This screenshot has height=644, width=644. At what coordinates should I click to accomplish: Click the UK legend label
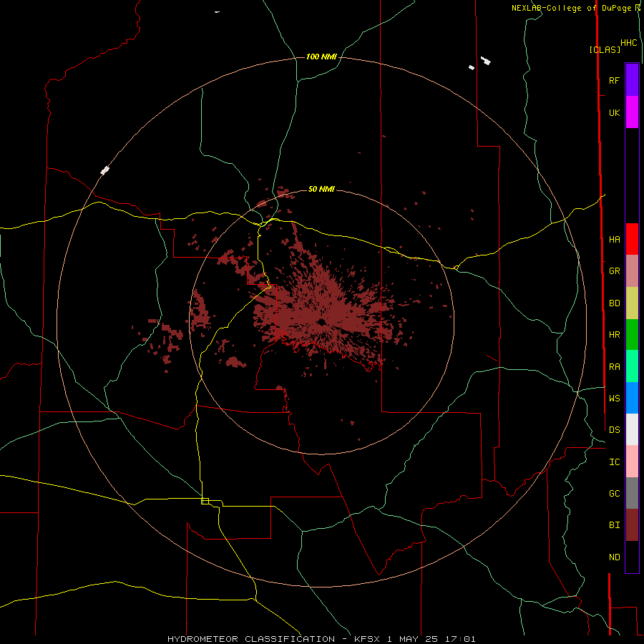pyautogui.click(x=614, y=112)
